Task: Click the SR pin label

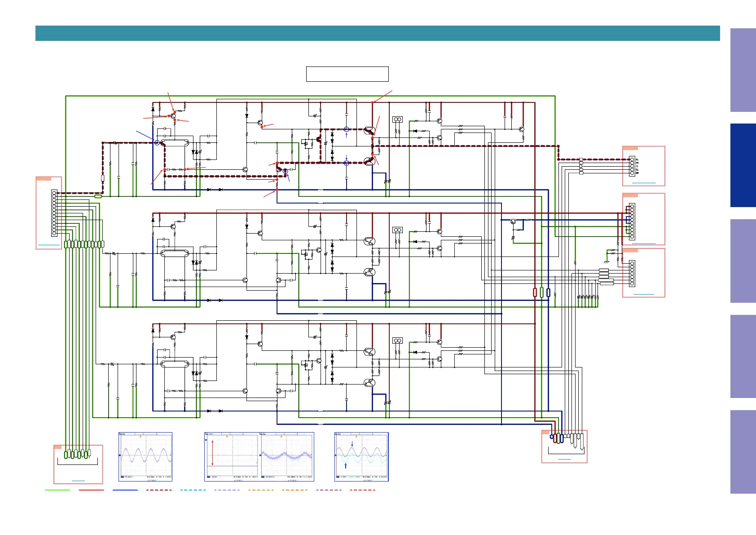Action: point(637,173)
